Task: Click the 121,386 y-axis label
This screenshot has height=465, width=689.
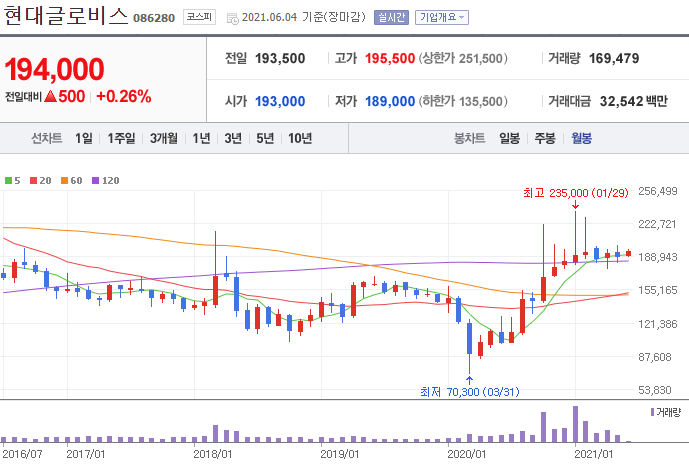Action: pos(658,324)
